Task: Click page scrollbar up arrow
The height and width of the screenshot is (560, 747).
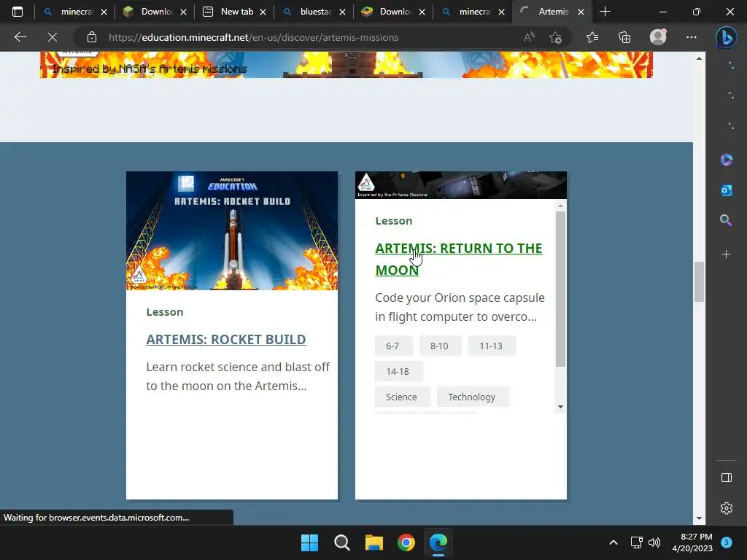Action: tap(699, 58)
